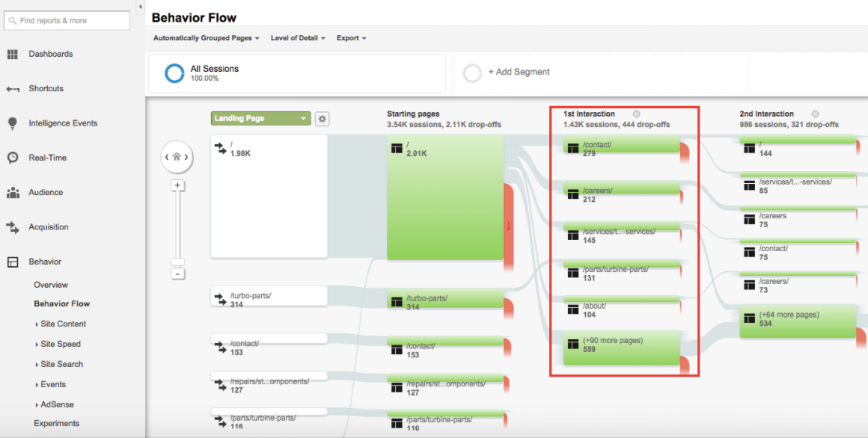Click the Acquisition arrows icon
This screenshot has width=868, height=438.
pos(13,227)
